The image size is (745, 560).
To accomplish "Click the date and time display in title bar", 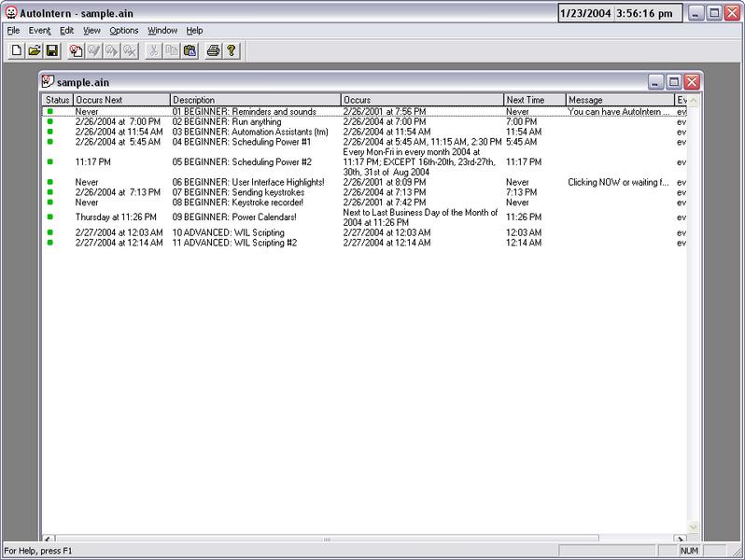I will (x=620, y=13).
